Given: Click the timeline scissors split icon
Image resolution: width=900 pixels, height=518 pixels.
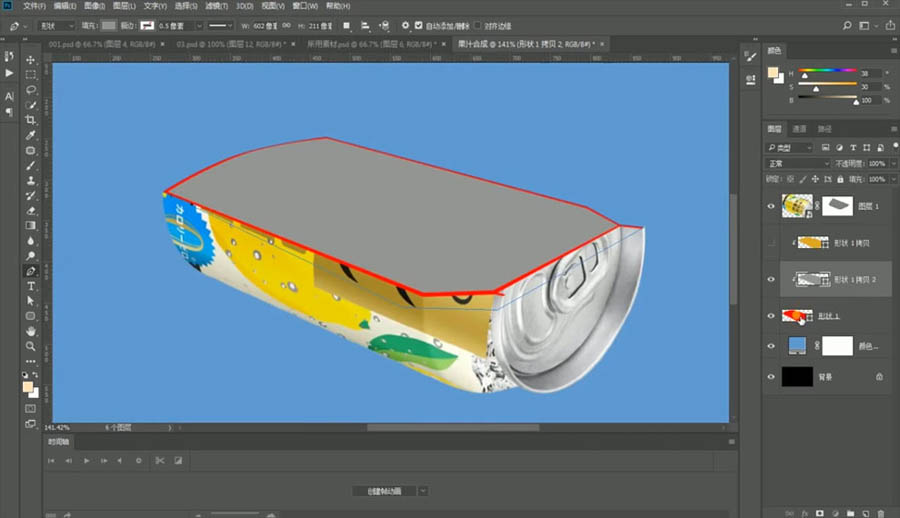Looking at the screenshot, I should (160, 460).
